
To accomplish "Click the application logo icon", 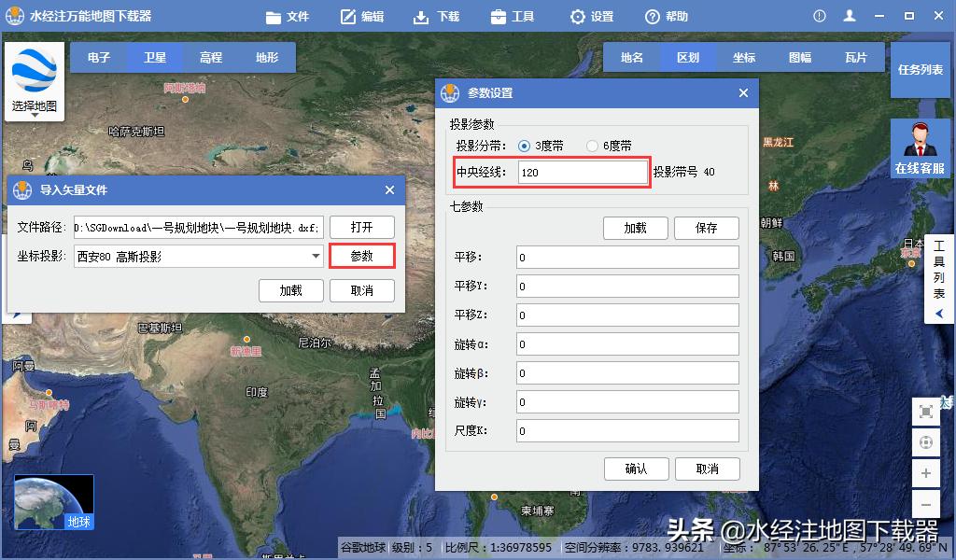I will click(x=15, y=15).
